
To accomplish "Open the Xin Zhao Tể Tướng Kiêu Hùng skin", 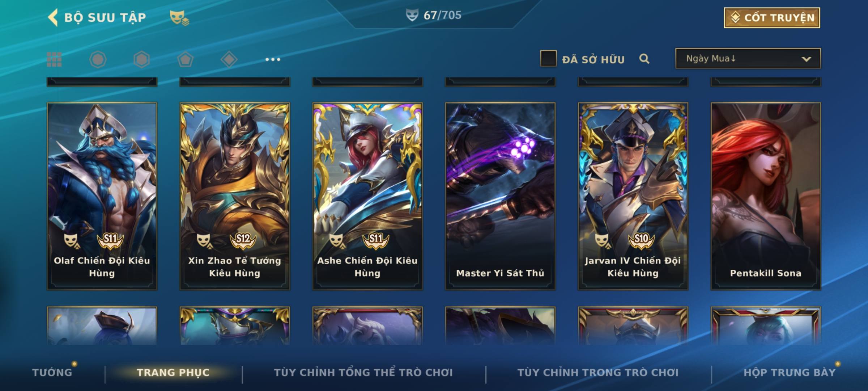I will 235,196.
